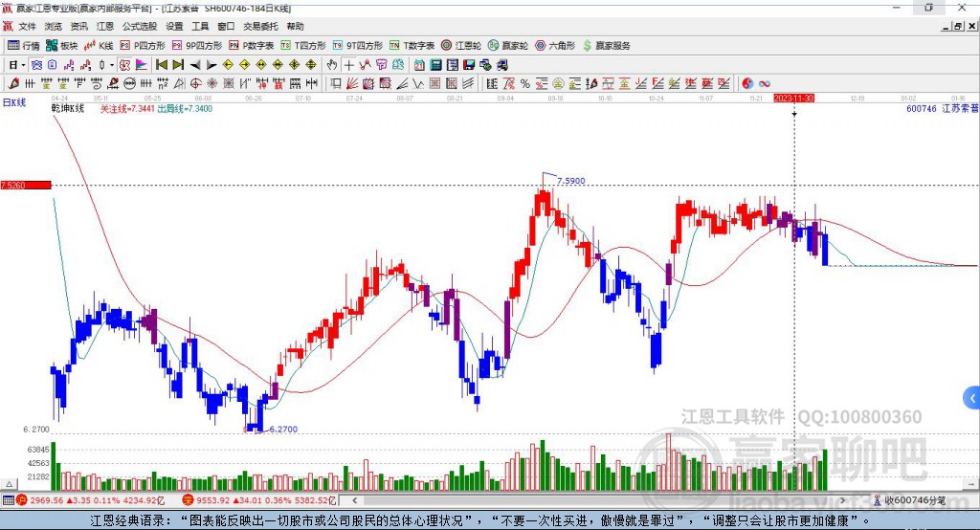Click the 收600746分笔 status item

[910, 500]
